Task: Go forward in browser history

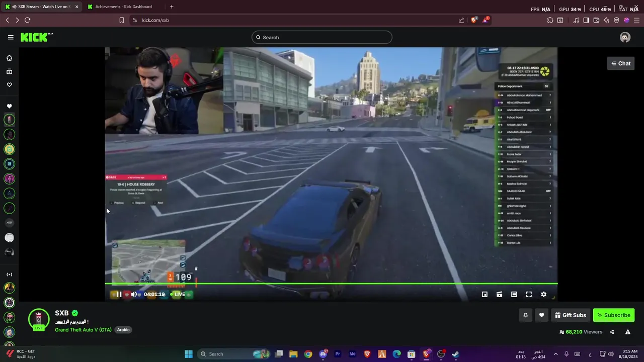Action: pos(17,20)
